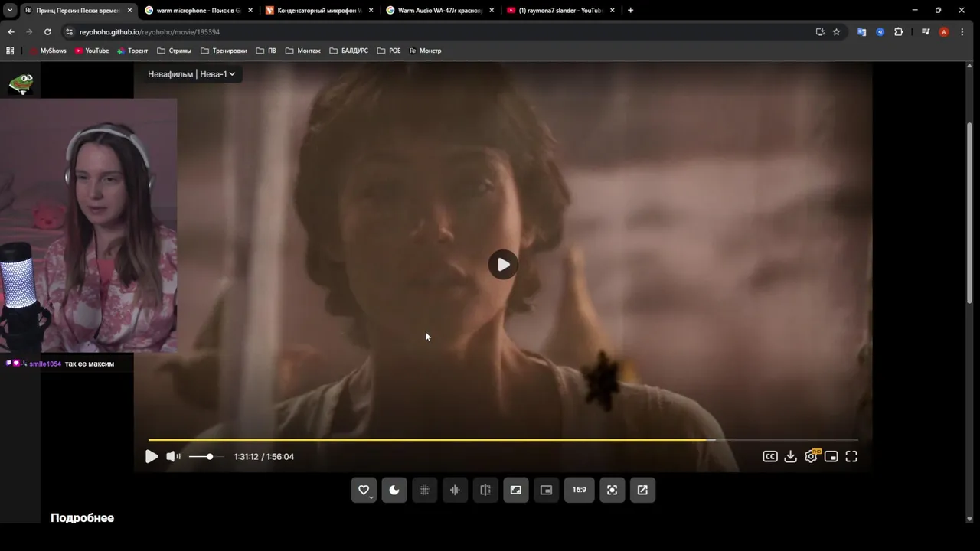Expand the Невафильм | Нева-1 voice-over dropdown

coord(191,74)
